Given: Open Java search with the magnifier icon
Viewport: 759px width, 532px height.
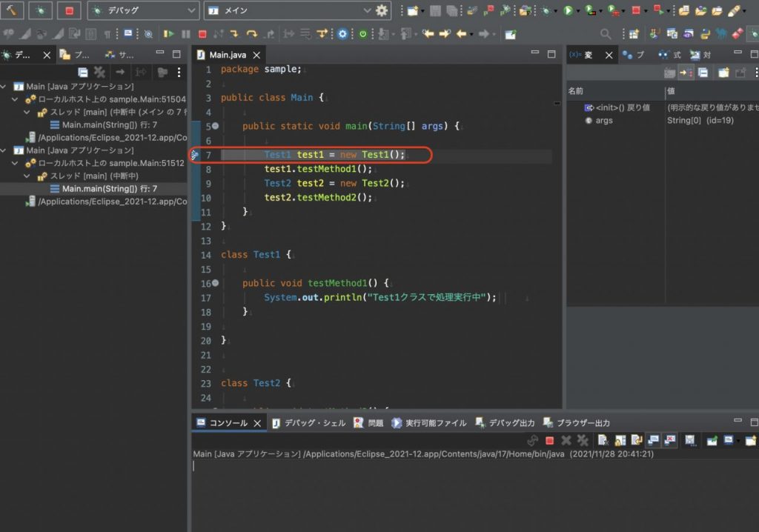Looking at the screenshot, I should pyautogui.click(x=606, y=34).
